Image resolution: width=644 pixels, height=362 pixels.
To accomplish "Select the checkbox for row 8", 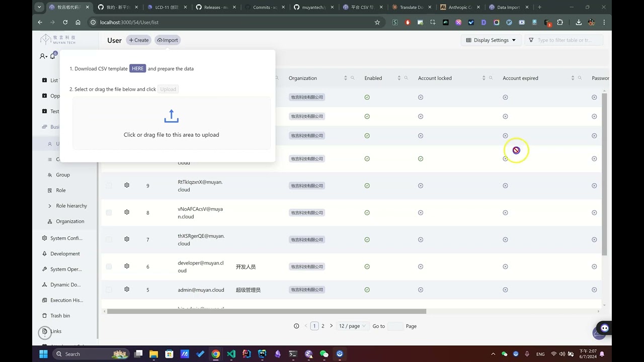I will click(109, 213).
